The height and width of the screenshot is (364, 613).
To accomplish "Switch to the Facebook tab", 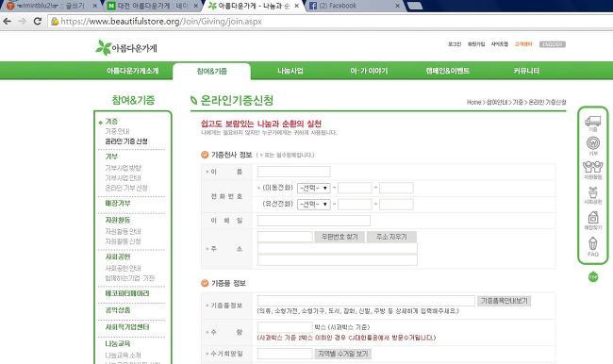I will tap(355, 6).
